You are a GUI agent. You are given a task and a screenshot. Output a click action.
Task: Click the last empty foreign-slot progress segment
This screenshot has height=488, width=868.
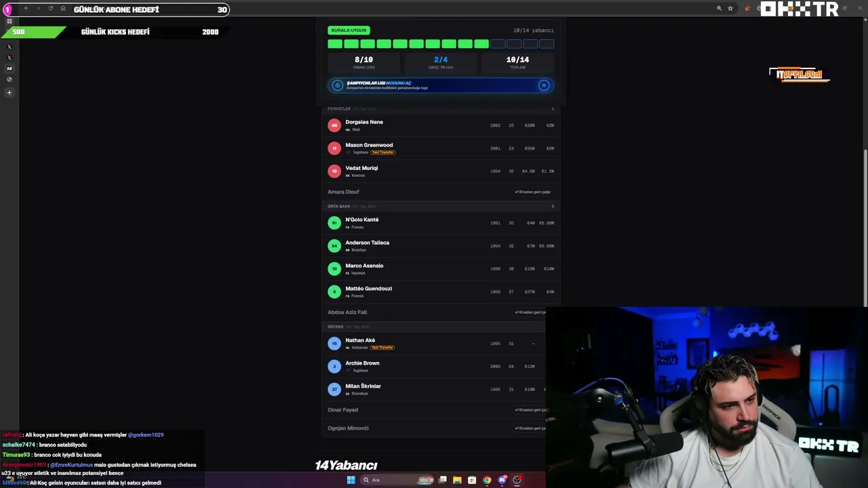[547, 44]
